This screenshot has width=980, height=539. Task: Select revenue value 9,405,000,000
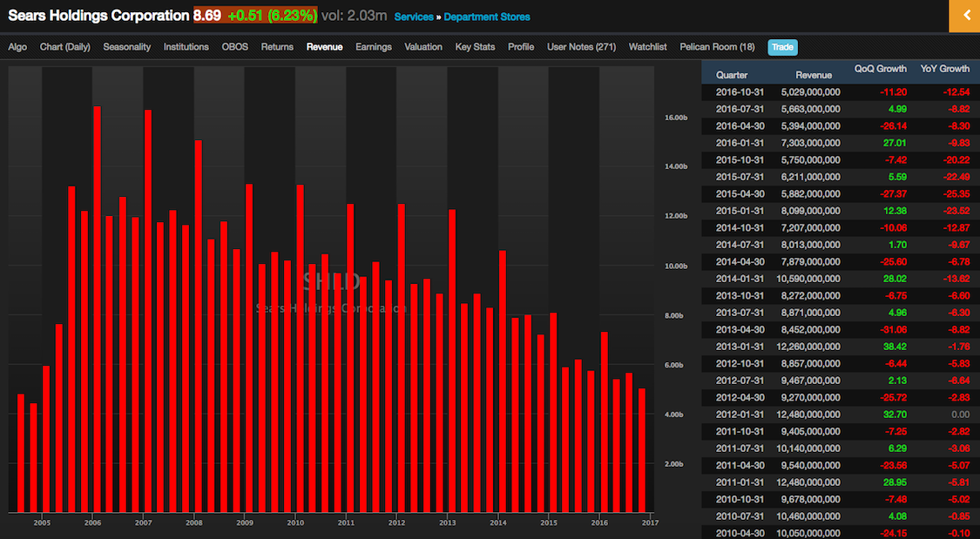[x=811, y=432]
